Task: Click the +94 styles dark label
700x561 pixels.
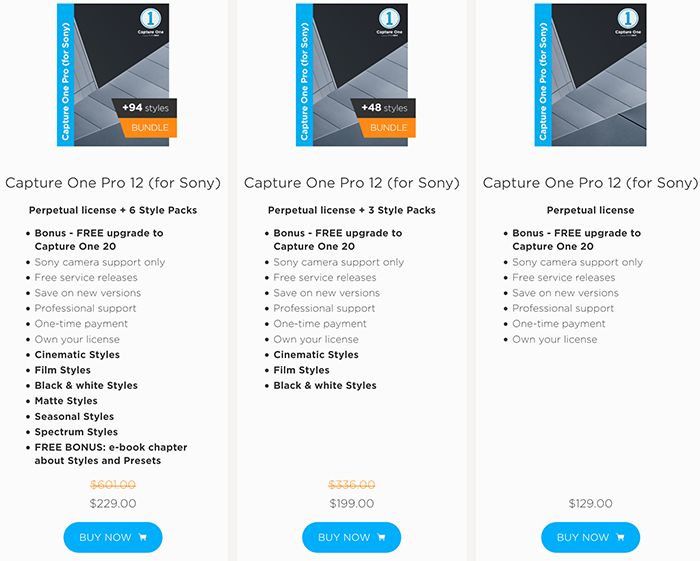Action: pyautogui.click(x=146, y=108)
